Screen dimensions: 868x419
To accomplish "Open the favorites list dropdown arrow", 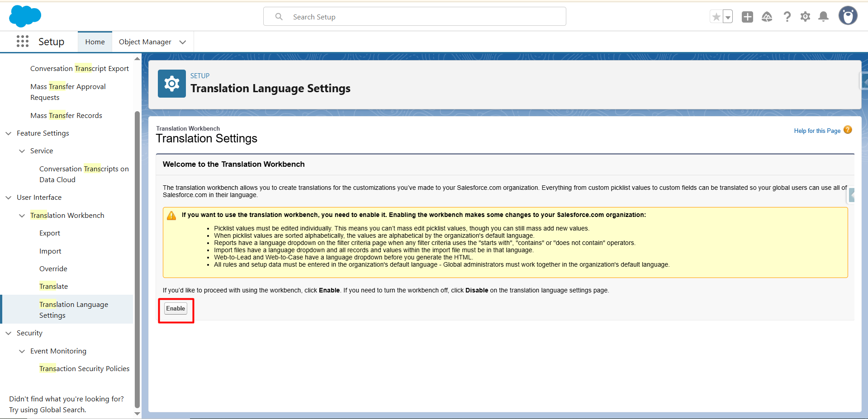I will click(728, 17).
